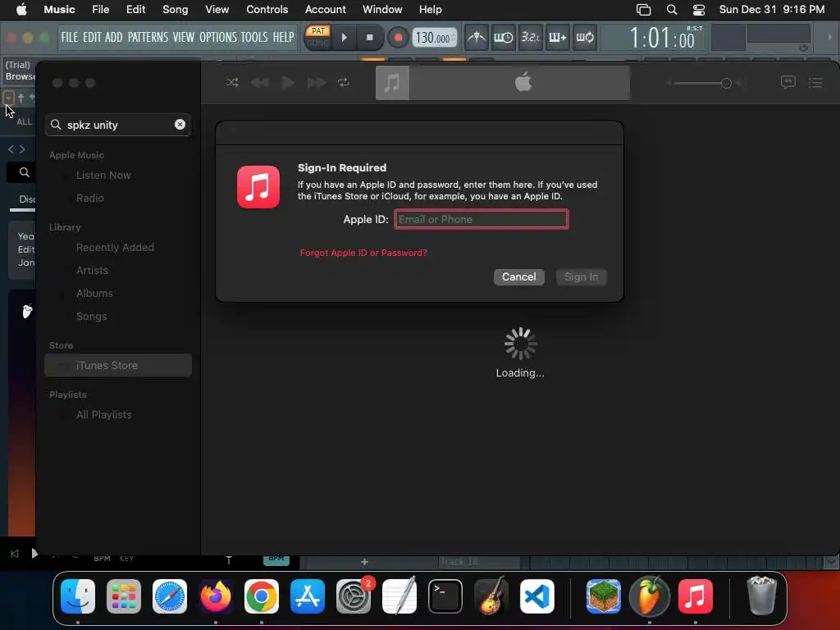The image size is (840, 630).
Task: Open the Song menu in menu bar
Action: tap(176, 9)
